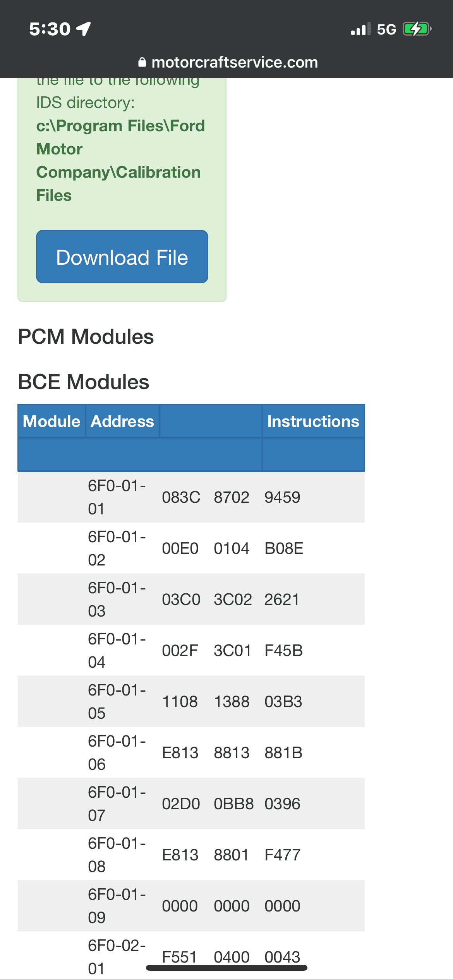Tap the lock icon beside the URL

tap(142, 62)
